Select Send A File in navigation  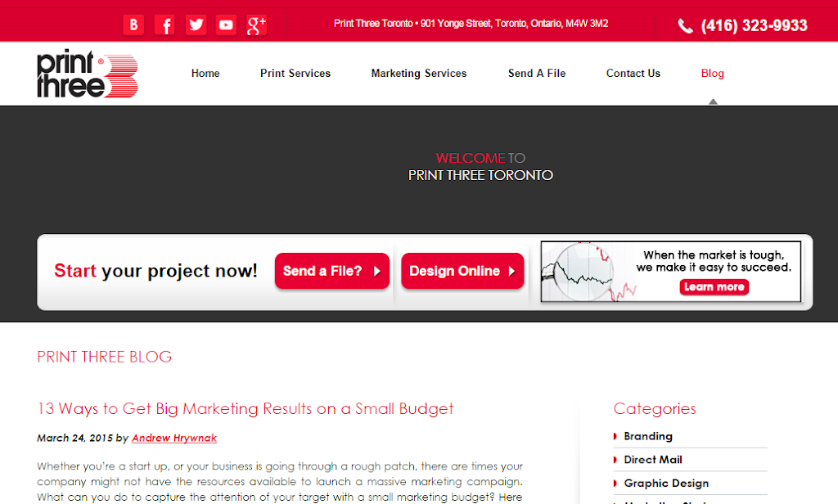tap(537, 73)
